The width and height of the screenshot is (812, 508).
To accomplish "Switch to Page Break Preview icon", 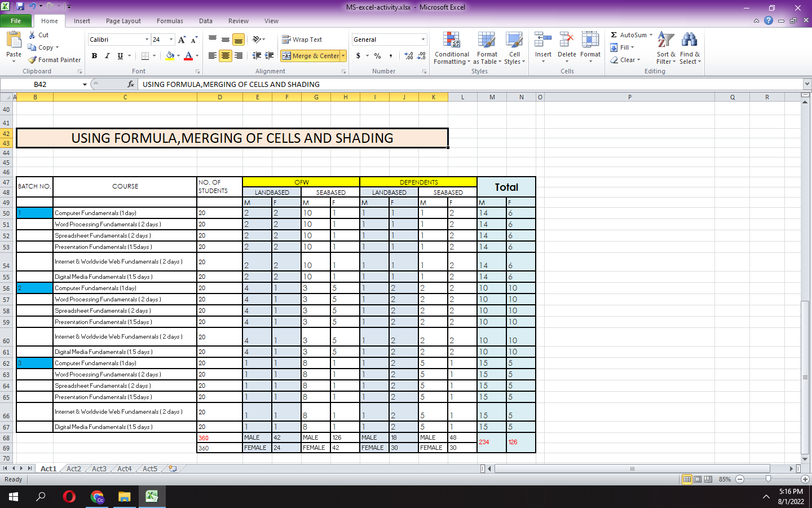I will (x=708, y=479).
